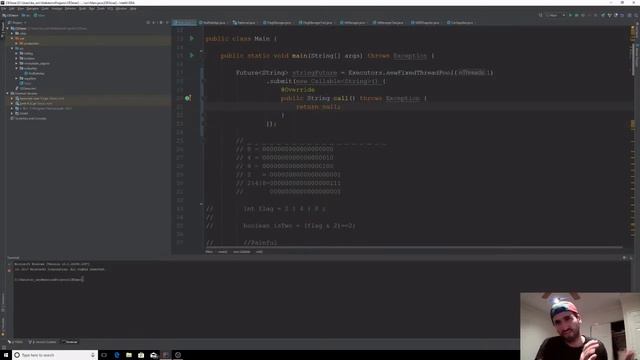Collapse the src folder

(12, 48)
